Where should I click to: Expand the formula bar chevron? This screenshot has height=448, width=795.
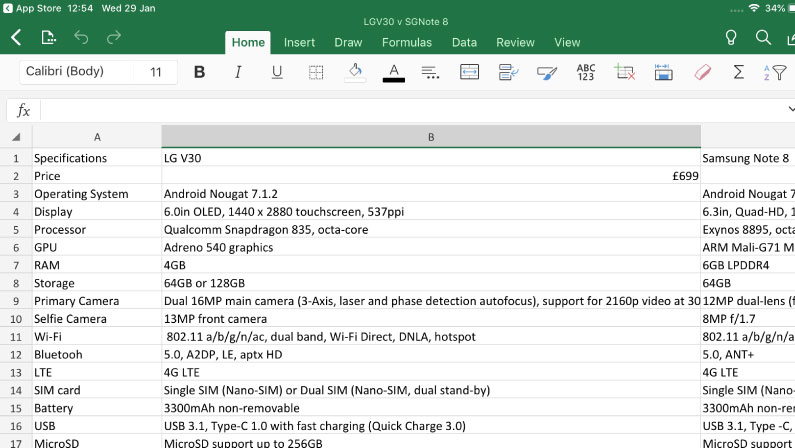point(790,109)
